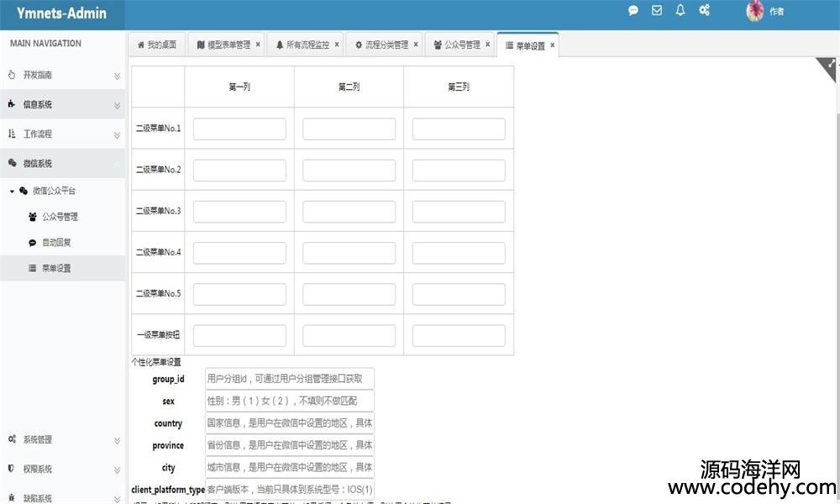Open the chat messages icon in header
840x504 pixels.
(x=633, y=11)
